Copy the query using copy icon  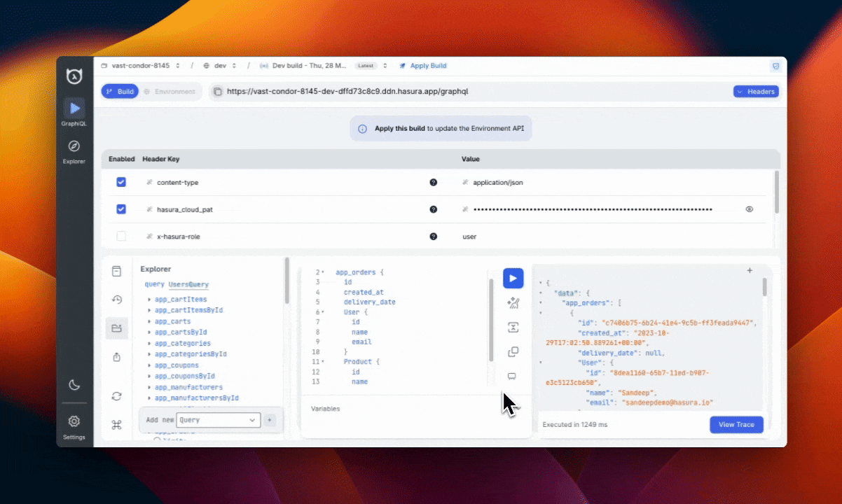[513, 351]
